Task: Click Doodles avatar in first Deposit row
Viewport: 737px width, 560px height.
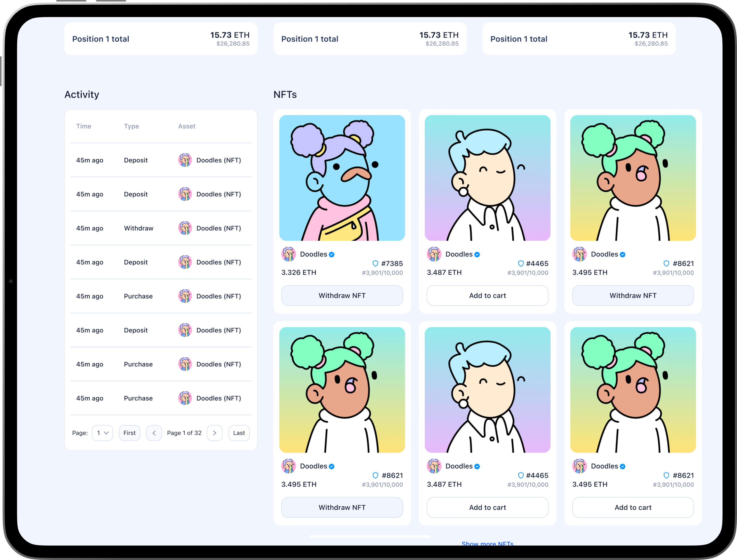Action: coord(185,160)
